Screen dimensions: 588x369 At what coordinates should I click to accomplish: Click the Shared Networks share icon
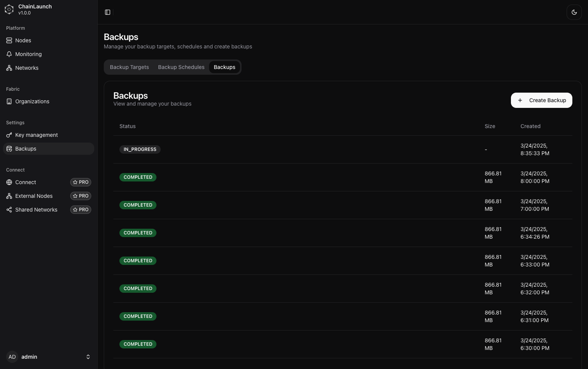(9, 210)
